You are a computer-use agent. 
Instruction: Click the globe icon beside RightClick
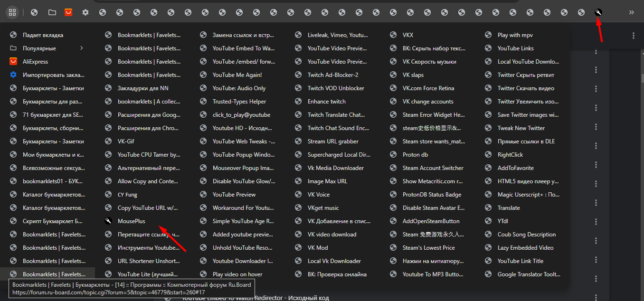[488, 155]
